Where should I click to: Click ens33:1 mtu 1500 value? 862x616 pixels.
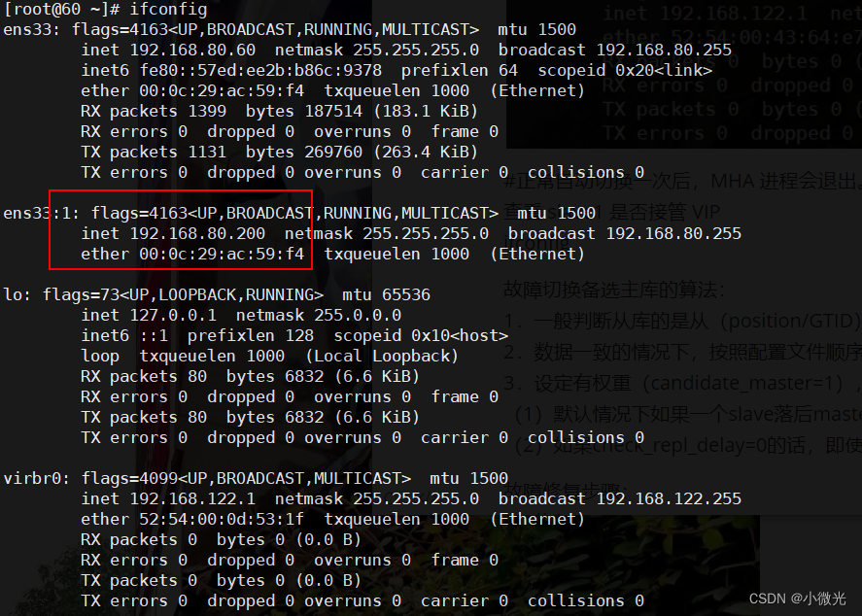pyautogui.click(x=576, y=213)
